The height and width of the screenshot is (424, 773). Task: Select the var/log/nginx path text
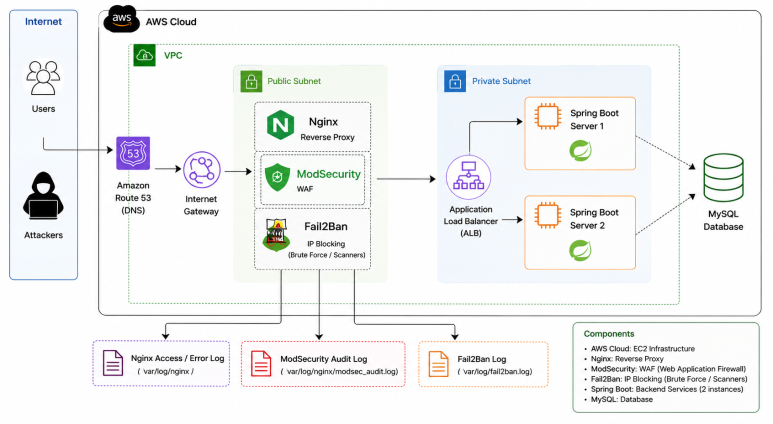click(166, 371)
